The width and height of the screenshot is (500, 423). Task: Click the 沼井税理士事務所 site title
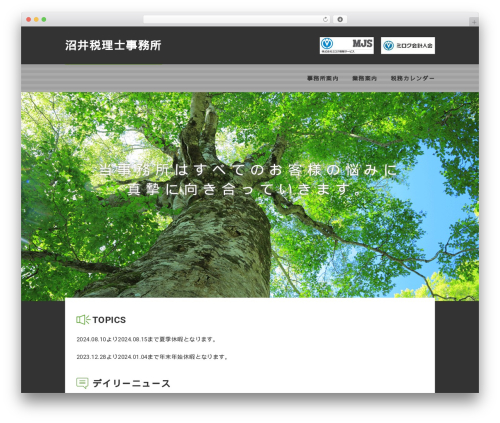tap(113, 45)
